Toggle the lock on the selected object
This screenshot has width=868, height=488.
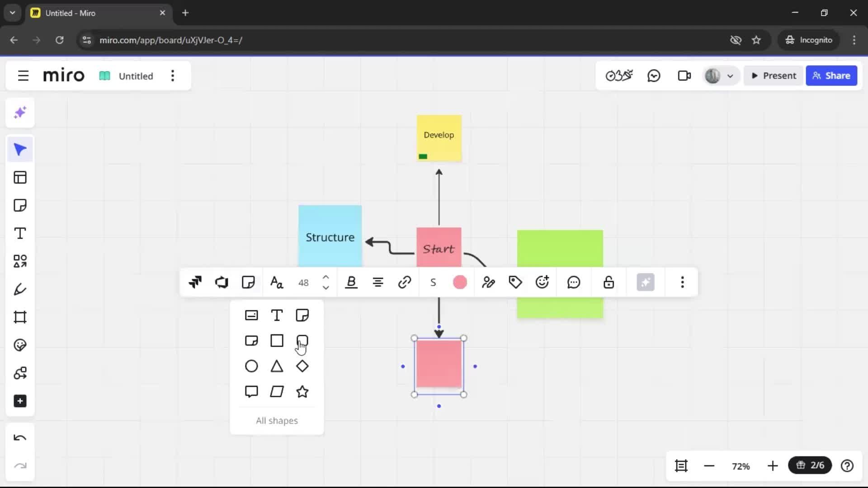609,282
